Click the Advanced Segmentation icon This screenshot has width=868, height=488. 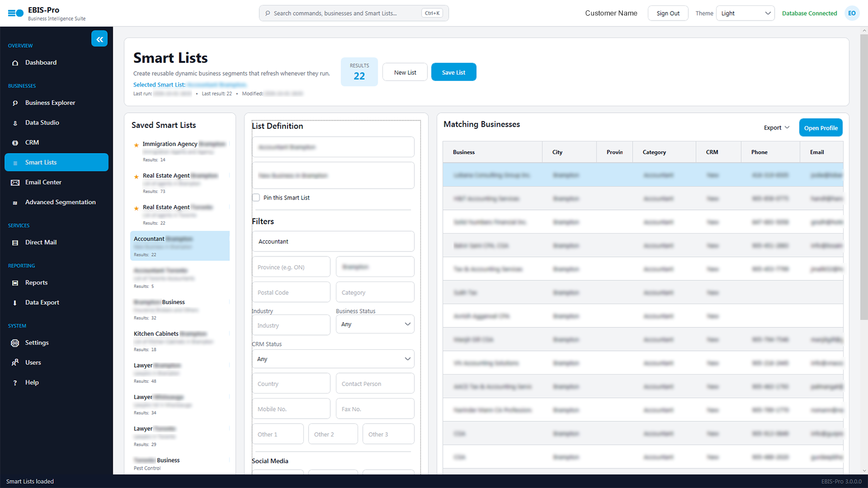point(15,203)
